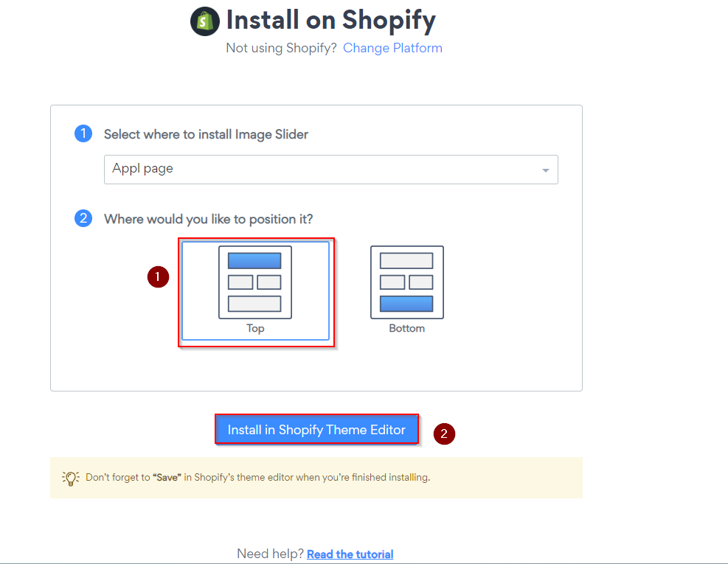Open the 'Appl page' install location dropdown

[x=330, y=170]
